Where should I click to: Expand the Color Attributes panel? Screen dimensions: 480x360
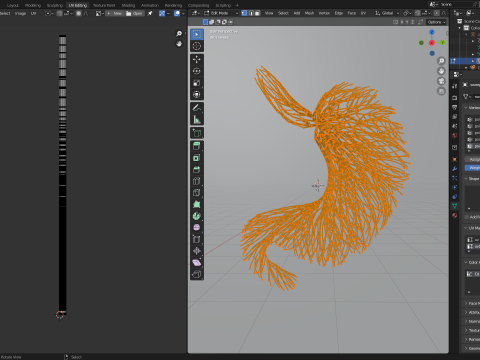coord(472,262)
